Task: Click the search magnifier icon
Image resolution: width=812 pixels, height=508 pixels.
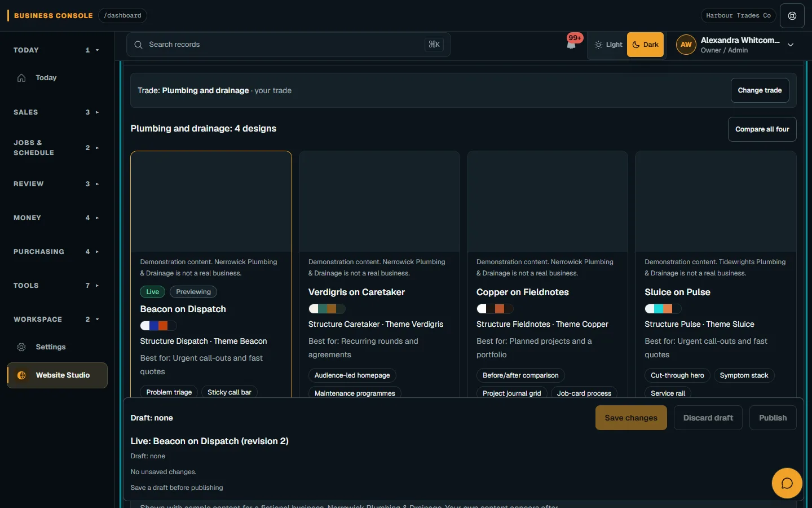Action: tap(138, 45)
